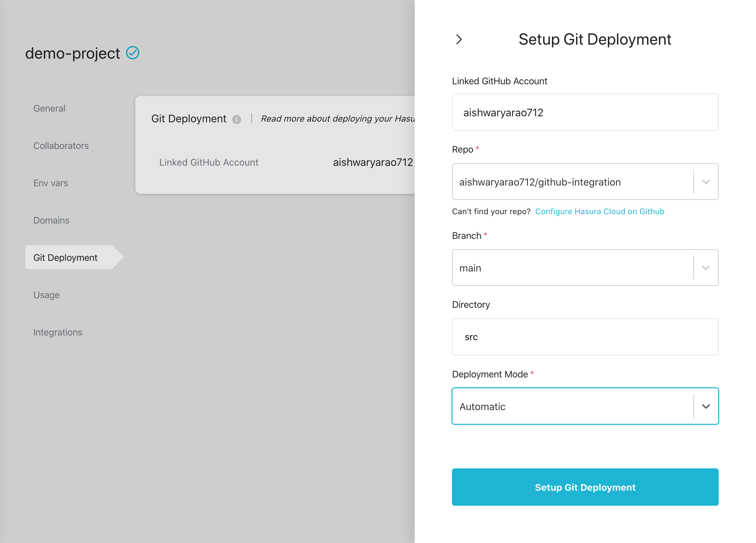The image size is (756, 543).
Task: Open the Collaborators section
Action: (61, 146)
